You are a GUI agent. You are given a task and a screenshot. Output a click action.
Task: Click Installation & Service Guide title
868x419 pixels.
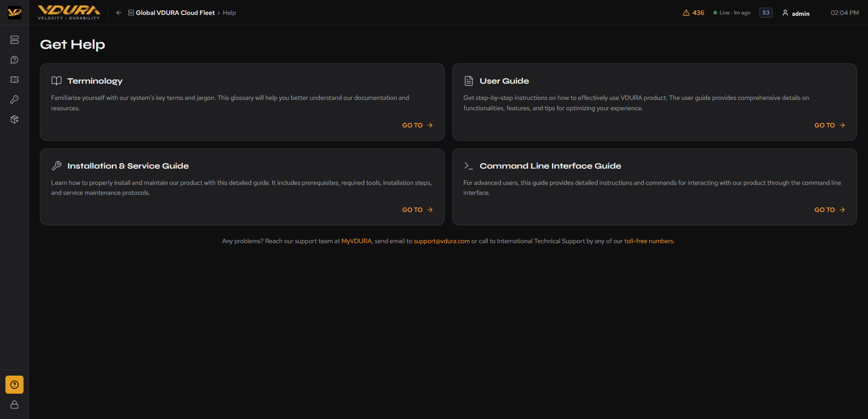coord(128,166)
